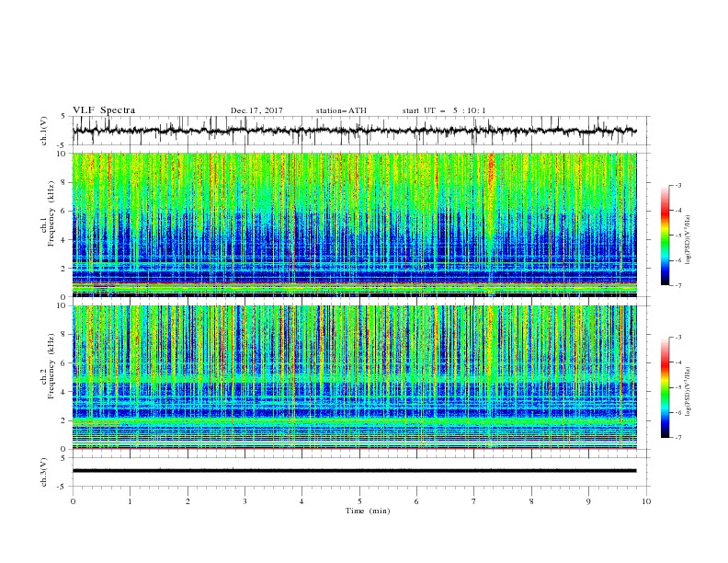728x563 pixels.
Task: Click the ch.3 voltage waveform band
Action: [354, 471]
